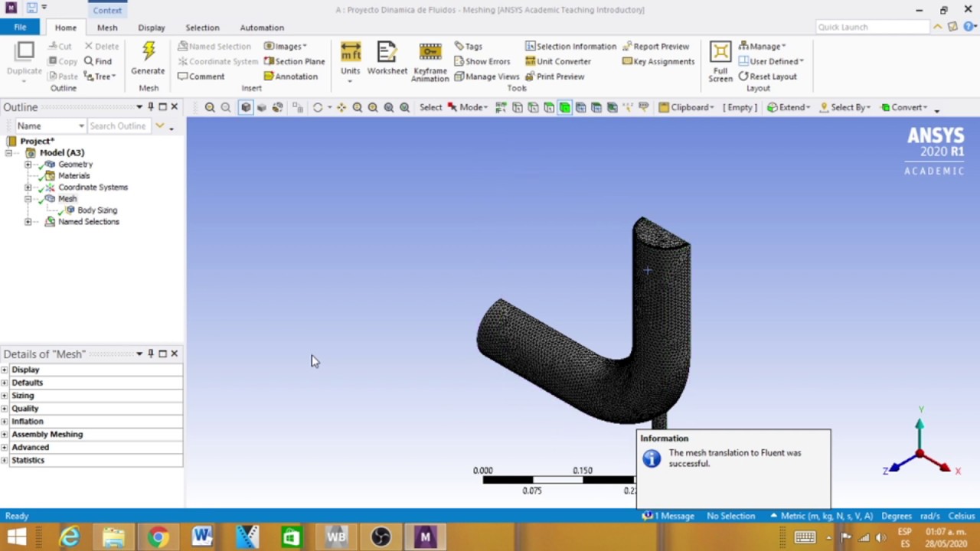This screenshot has height=551, width=980.
Task: Click the Zoom To Fit icon
Action: click(x=389, y=107)
